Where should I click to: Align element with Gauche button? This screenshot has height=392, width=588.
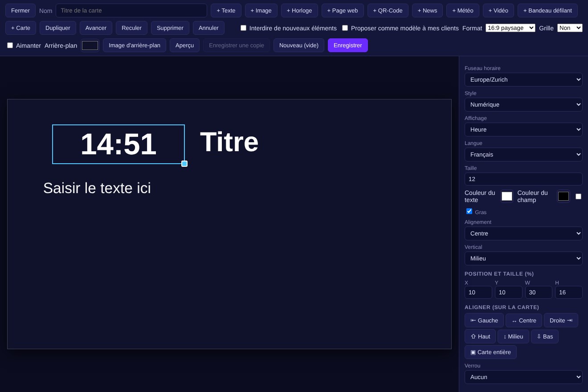484,320
